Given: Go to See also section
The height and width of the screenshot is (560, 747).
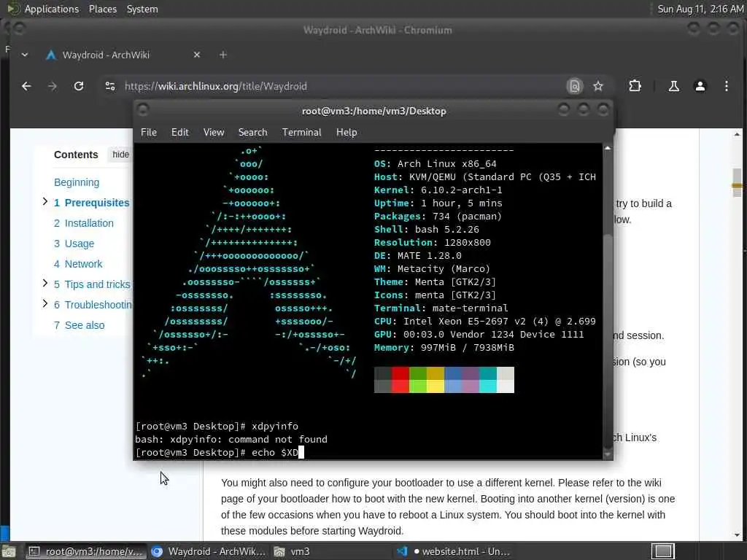Looking at the screenshot, I should 79,325.
